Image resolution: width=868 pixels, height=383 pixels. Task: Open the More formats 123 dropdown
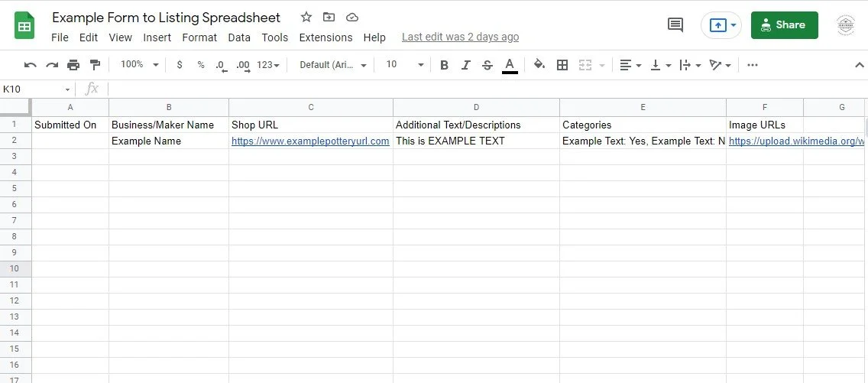[x=268, y=65]
